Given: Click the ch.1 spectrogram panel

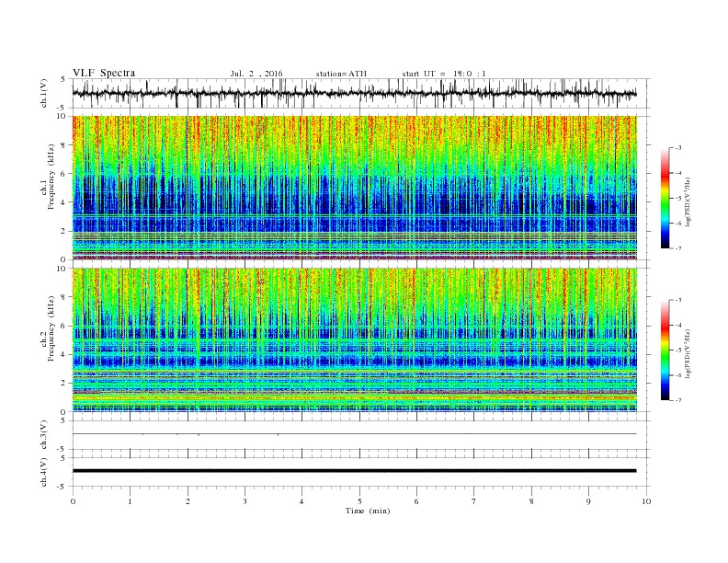Looking at the screenshot, I should pos(355,188).
